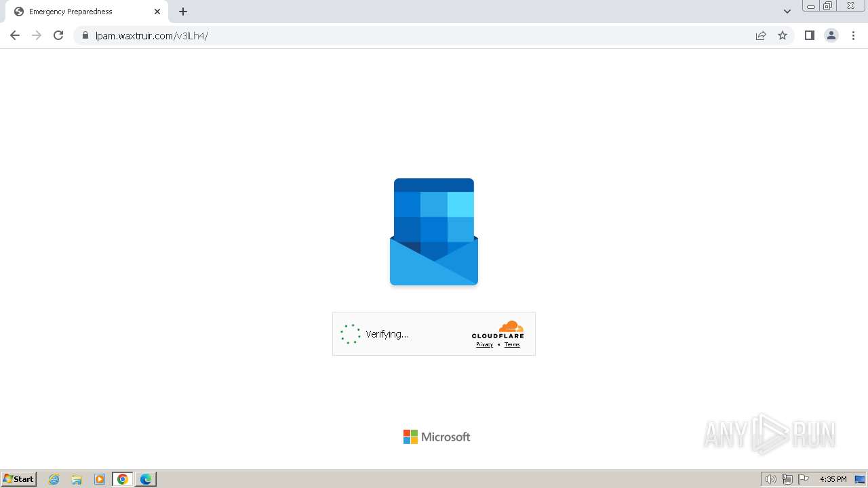Click the Cloudflare verifying spinner
Image resolution: width=868 pixels, height=488 pixels.
click(x=351, y=334)
